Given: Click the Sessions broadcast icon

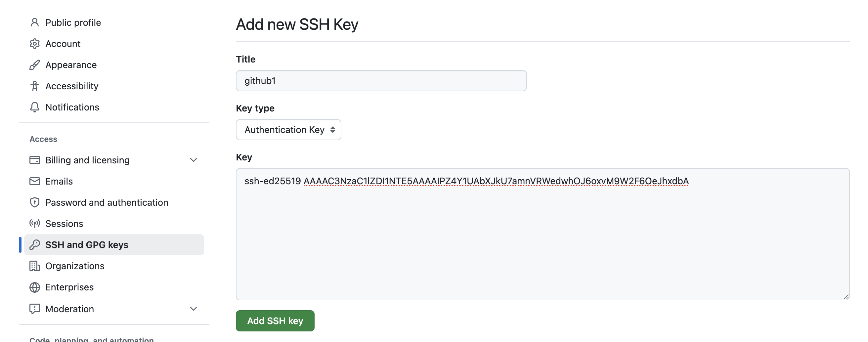Looking at the screenshot, I should (x=34, y=224).
